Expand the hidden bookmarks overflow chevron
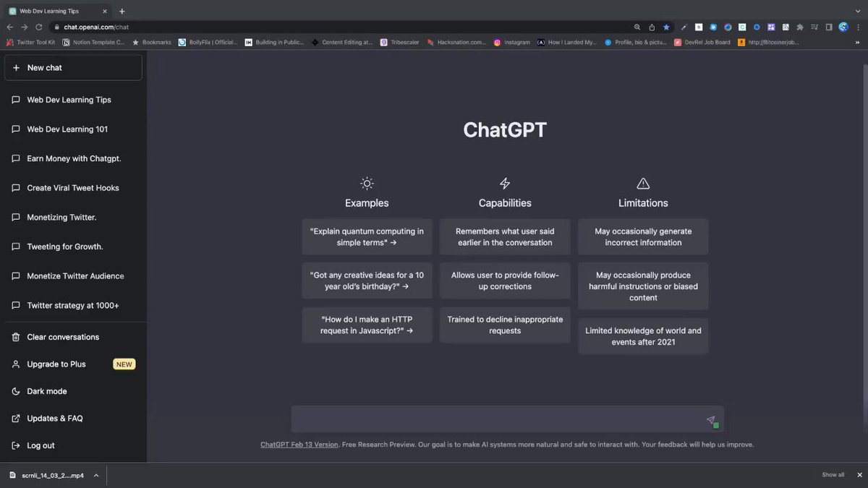The image size is (868, 488). pyautogui.click(x=859, y=42)
